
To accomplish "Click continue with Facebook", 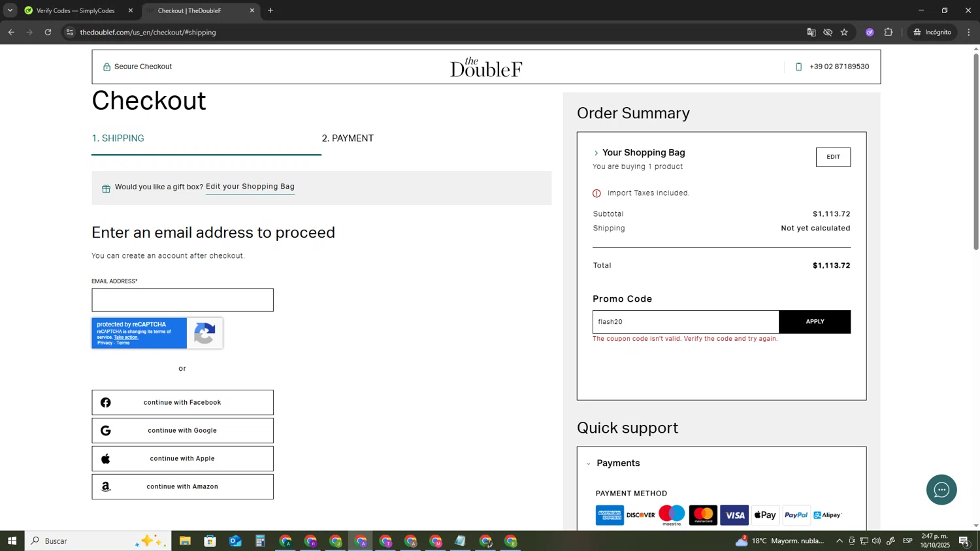I will [x=182, y=403].
